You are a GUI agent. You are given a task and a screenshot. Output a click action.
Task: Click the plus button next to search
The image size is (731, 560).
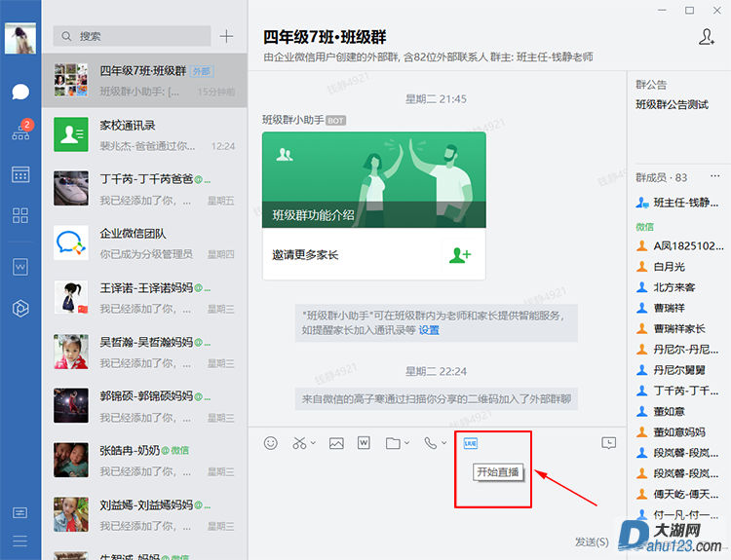point(226,36)
